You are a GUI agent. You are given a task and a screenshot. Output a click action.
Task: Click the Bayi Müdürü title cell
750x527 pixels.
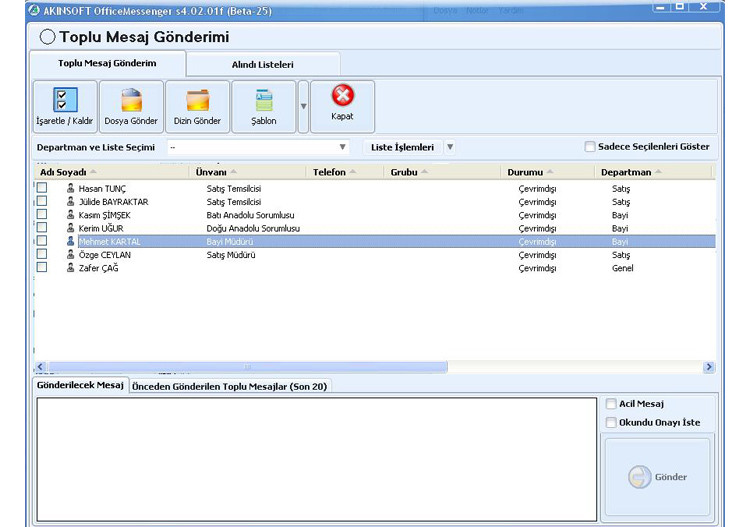(x=230, y=242)
